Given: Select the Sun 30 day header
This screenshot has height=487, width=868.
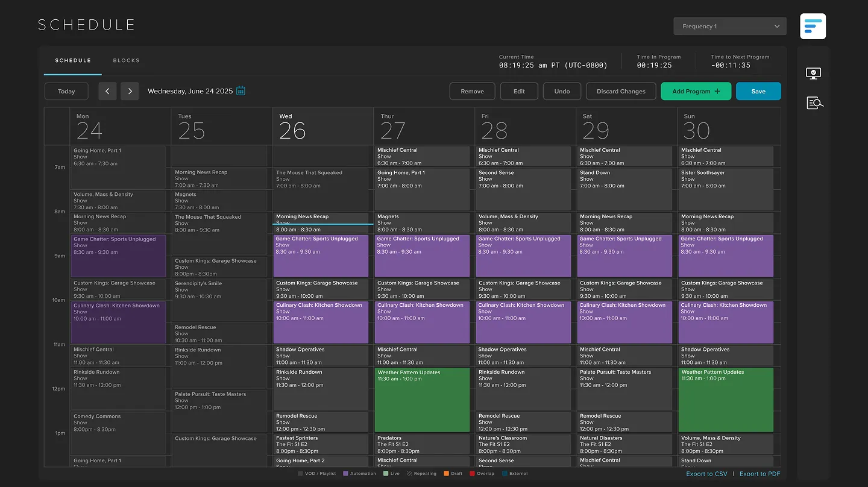Looking at the screenshot, I should point(729,127).
